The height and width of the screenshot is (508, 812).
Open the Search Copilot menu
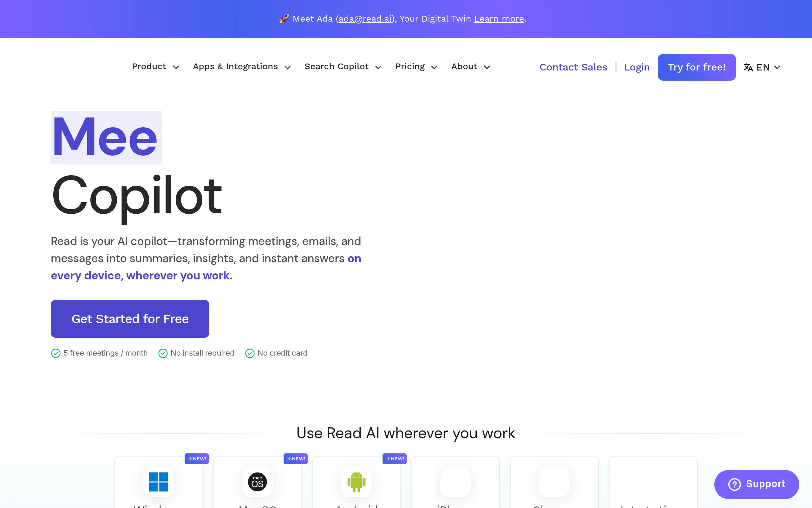(x=343, y=67)
